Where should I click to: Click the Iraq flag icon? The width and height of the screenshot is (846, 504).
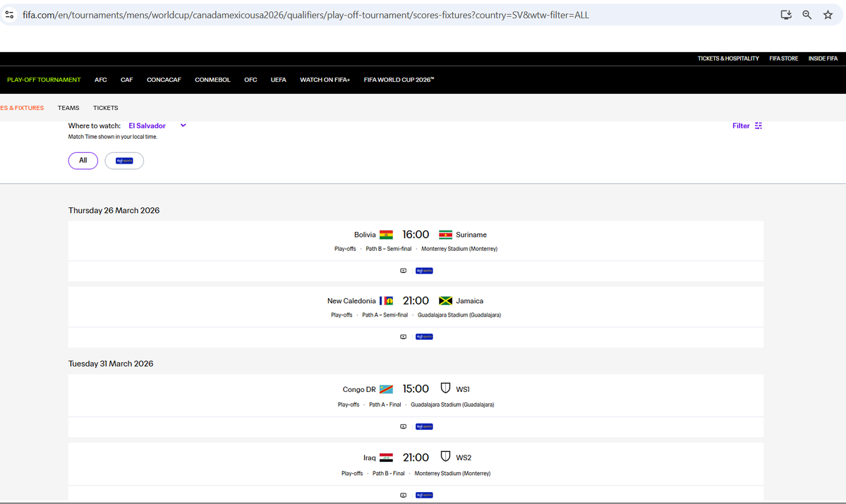[386, 457]
